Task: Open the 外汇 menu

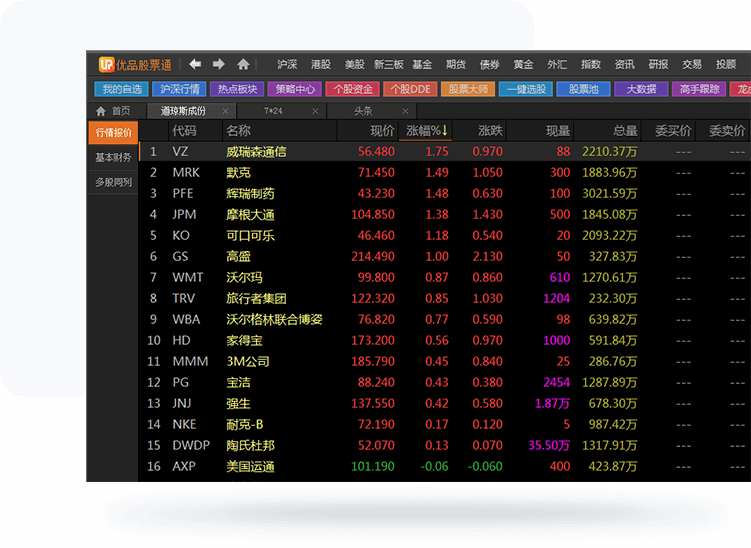Action: pos(557,64)
